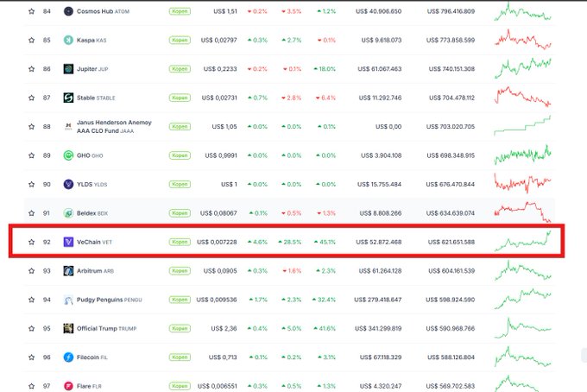Open the Cosmos Hub ATOM coin page
Image resolution: width=587 pixels, height=392 pixels.
(x=103, y=11)
